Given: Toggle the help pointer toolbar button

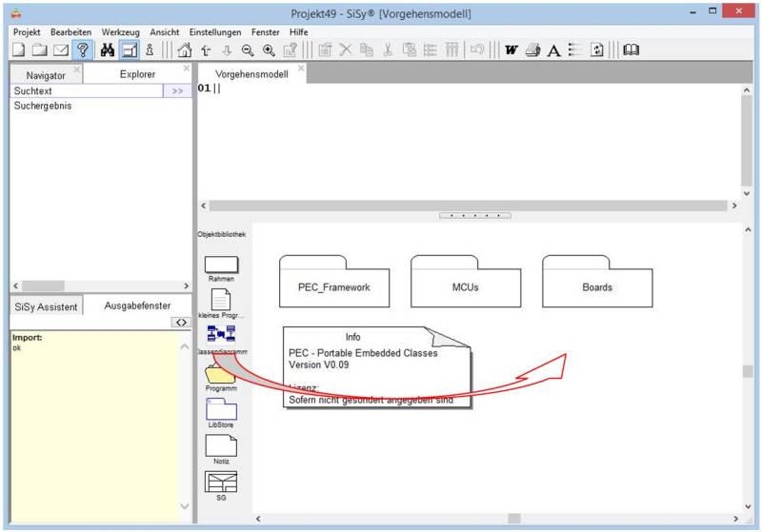Looking at the screenshot, I should (x=83, y=50).
